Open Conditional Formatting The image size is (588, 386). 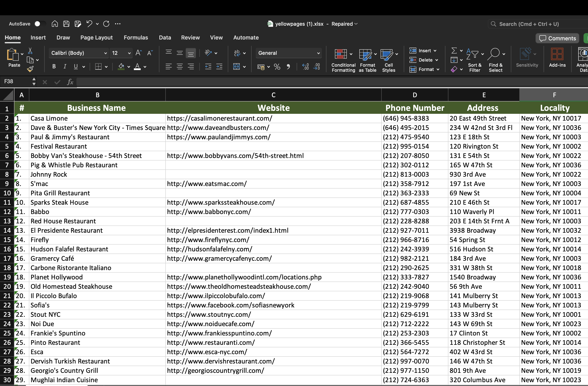(x=343, y=60)
